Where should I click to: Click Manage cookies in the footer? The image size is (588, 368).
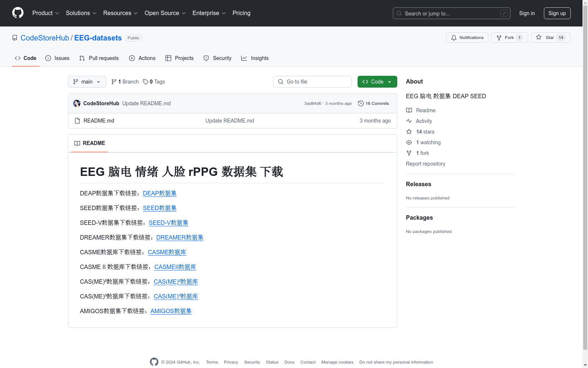[337, 362]
